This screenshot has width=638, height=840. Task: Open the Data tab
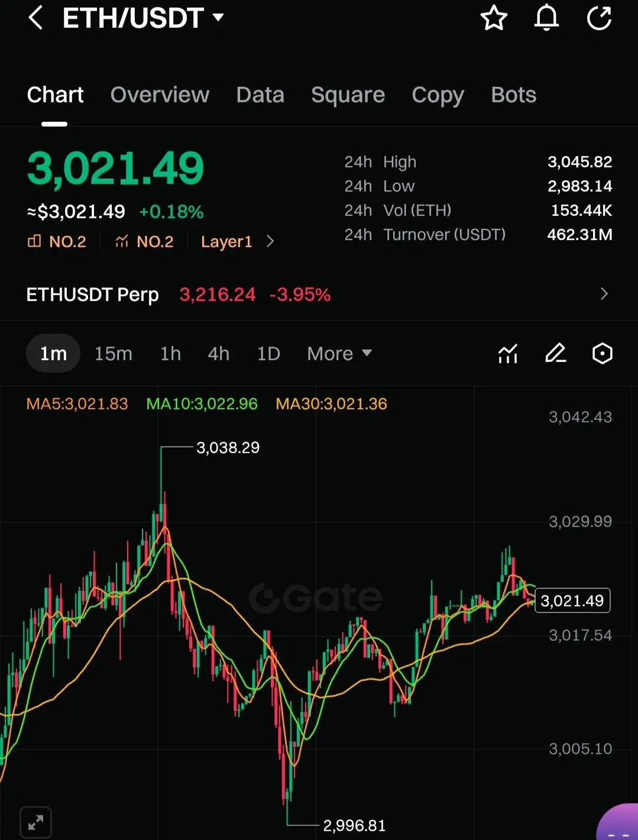pyautogui.click(x=260, y=95)
